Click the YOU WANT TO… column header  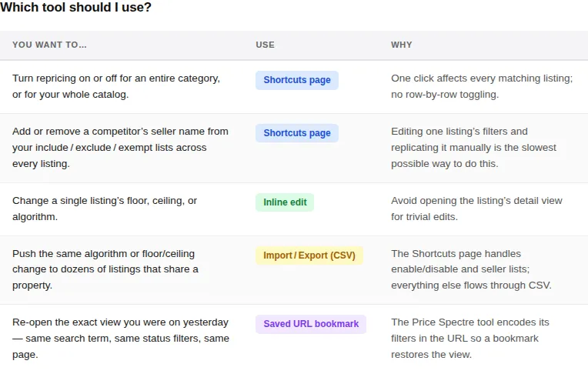click(49, 45)
